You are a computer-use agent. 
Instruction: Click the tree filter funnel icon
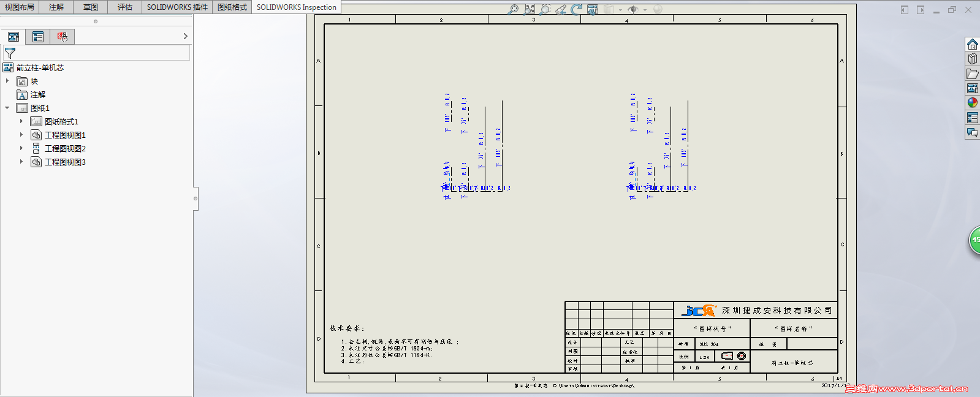10,54
